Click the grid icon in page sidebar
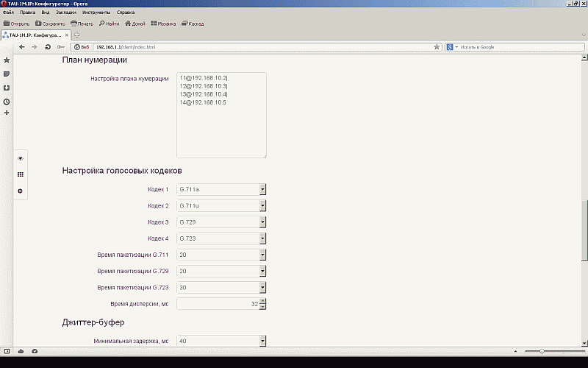The width and height of the screenshot is (588, 368). tap(21, 174)
